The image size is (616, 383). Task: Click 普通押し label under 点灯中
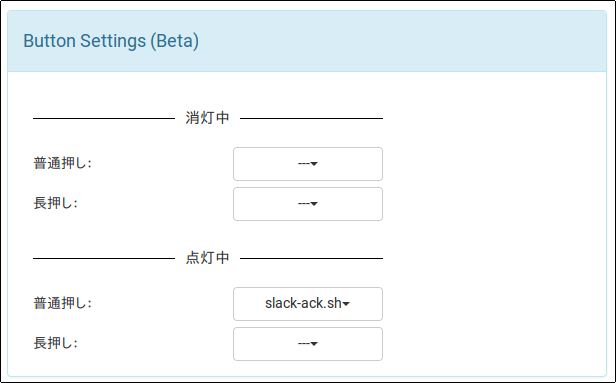tap(62, 304)
